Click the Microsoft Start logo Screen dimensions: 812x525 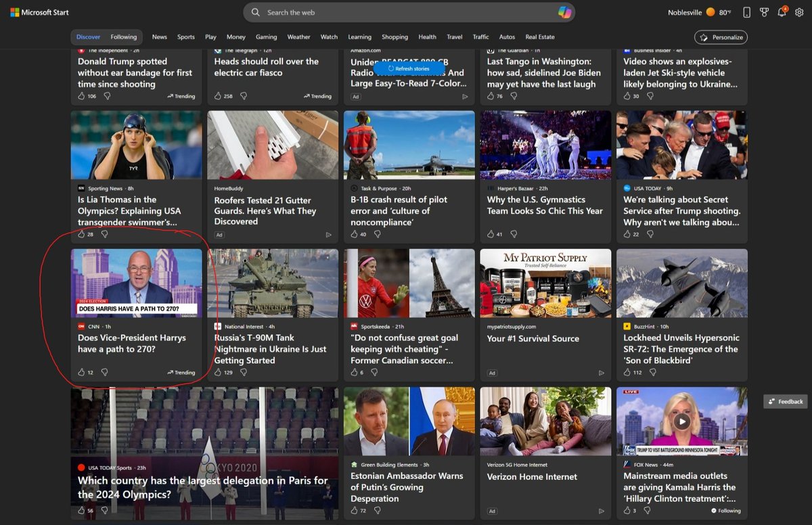pos(39,12)
